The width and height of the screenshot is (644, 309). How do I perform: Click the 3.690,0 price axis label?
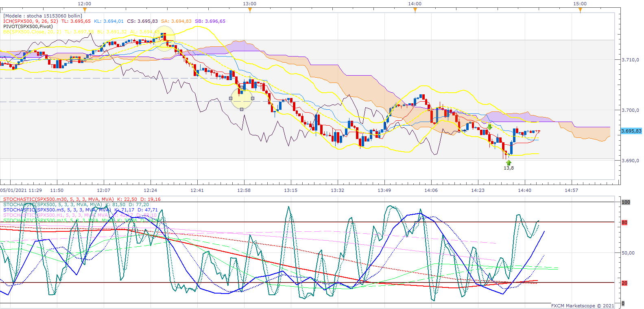pos(630,161)
